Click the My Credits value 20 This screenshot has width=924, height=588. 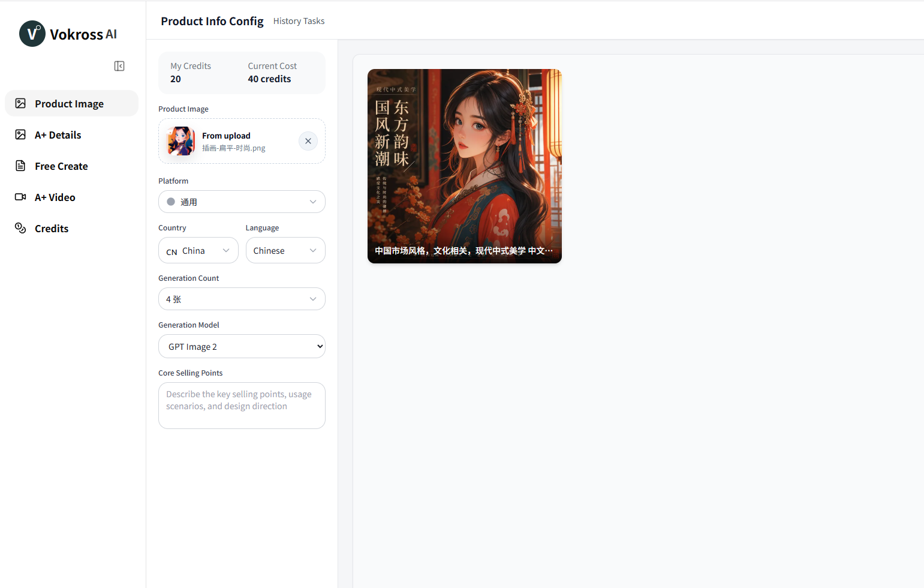point(176,79)
